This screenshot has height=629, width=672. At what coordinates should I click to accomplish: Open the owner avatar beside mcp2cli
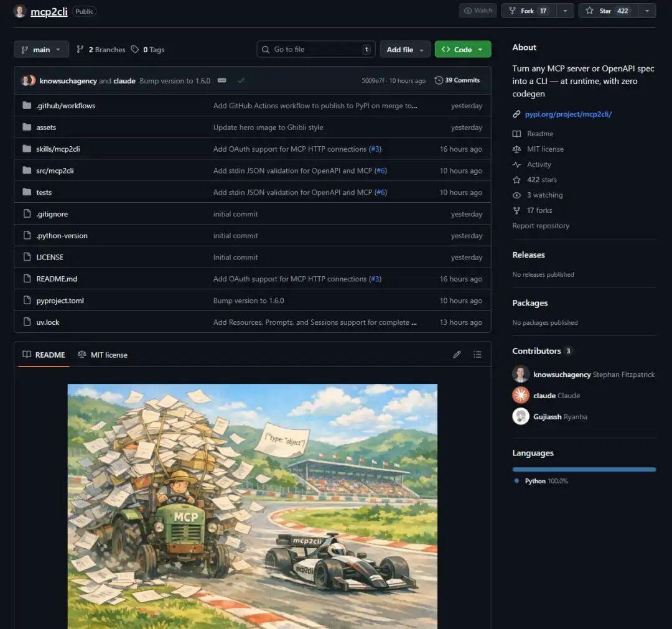click(20, 11)
